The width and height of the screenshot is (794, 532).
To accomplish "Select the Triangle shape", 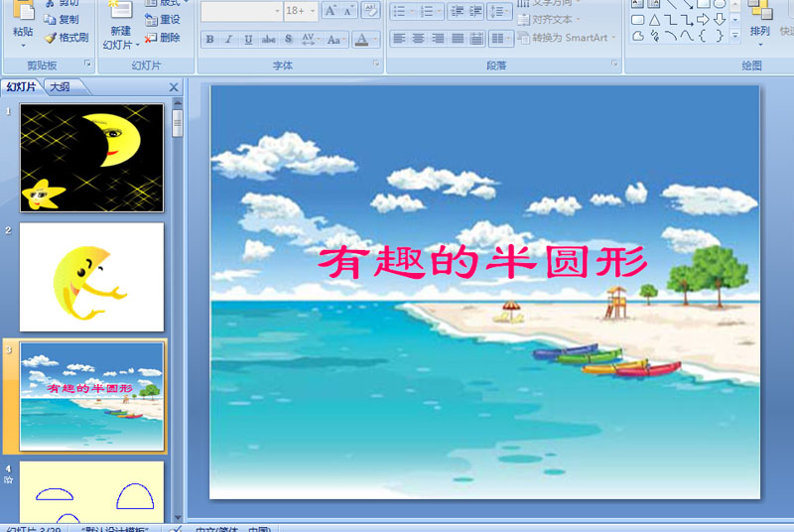I will 654,20.
